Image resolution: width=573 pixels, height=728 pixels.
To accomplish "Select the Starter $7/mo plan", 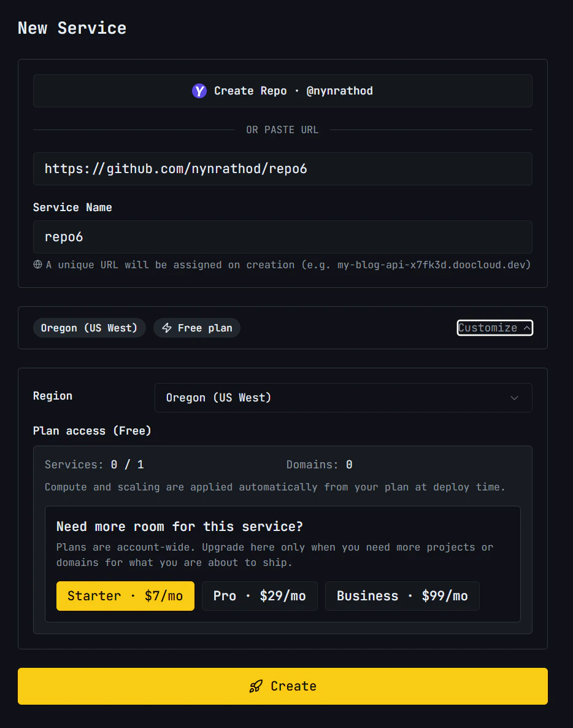I will click(125, 595).
